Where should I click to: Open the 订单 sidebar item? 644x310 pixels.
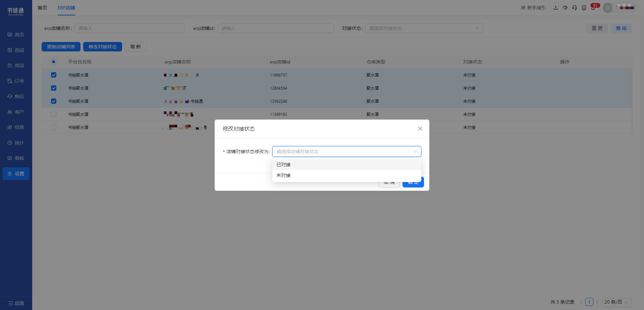point(16,81)
